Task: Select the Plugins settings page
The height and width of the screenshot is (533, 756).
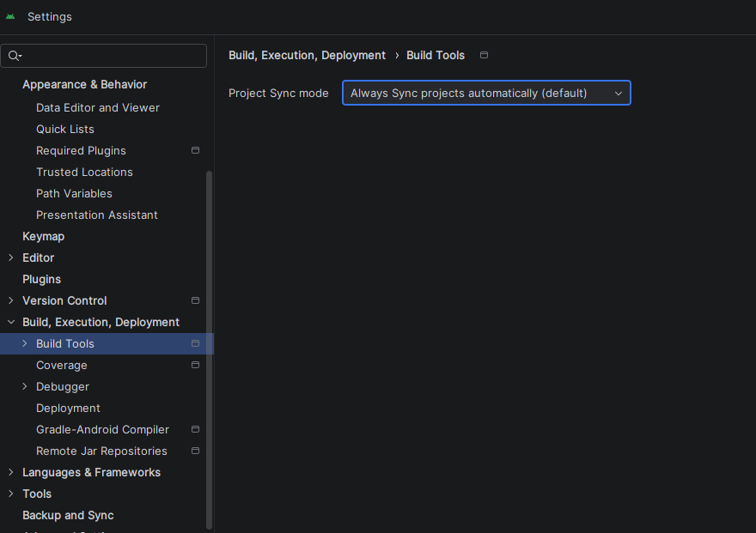Action: 41,279
